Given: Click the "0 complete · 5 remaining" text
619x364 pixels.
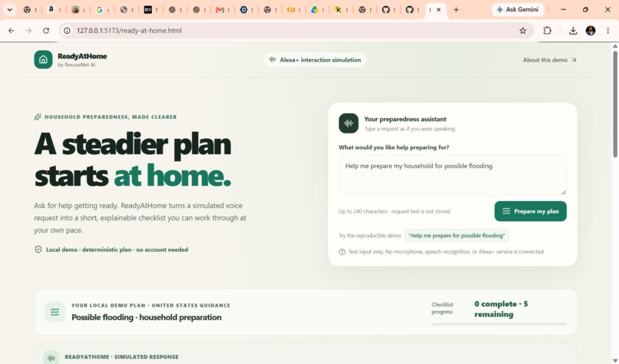Looking at the screenshot, I should coord(501,309).
